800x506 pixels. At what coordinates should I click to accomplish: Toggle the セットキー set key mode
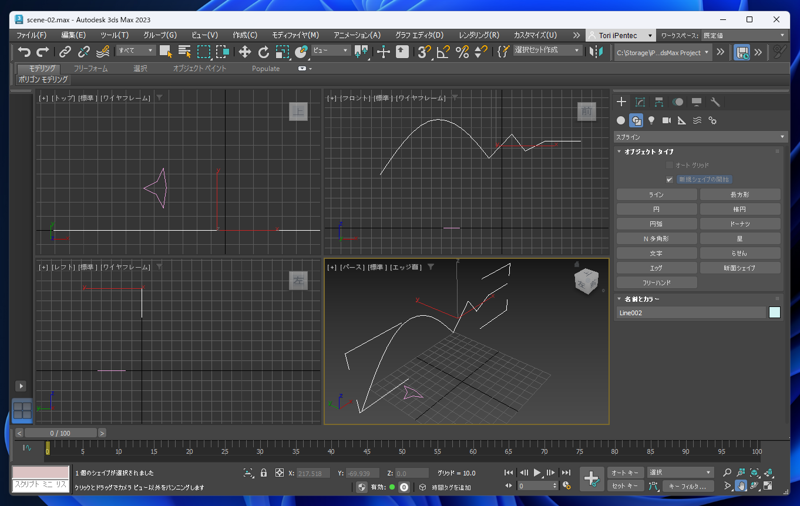625,486
